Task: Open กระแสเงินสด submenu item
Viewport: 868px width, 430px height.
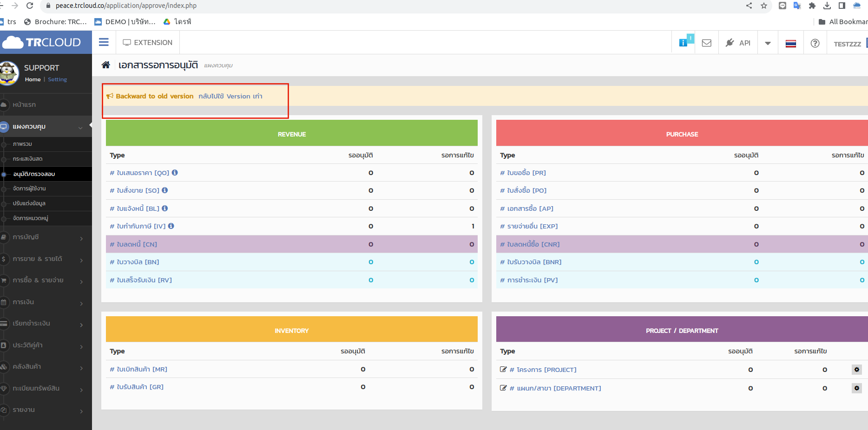Action: [28, 159]
